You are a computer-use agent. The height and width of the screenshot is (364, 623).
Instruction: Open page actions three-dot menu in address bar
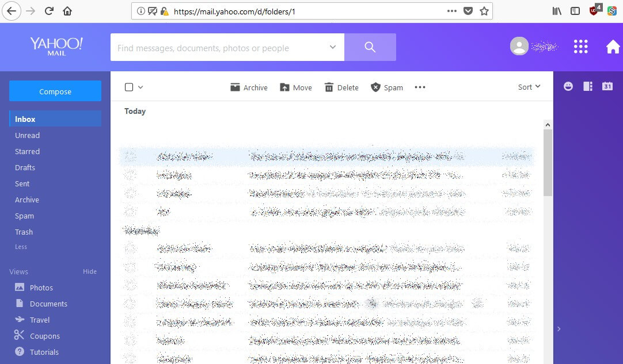(452, 11)
